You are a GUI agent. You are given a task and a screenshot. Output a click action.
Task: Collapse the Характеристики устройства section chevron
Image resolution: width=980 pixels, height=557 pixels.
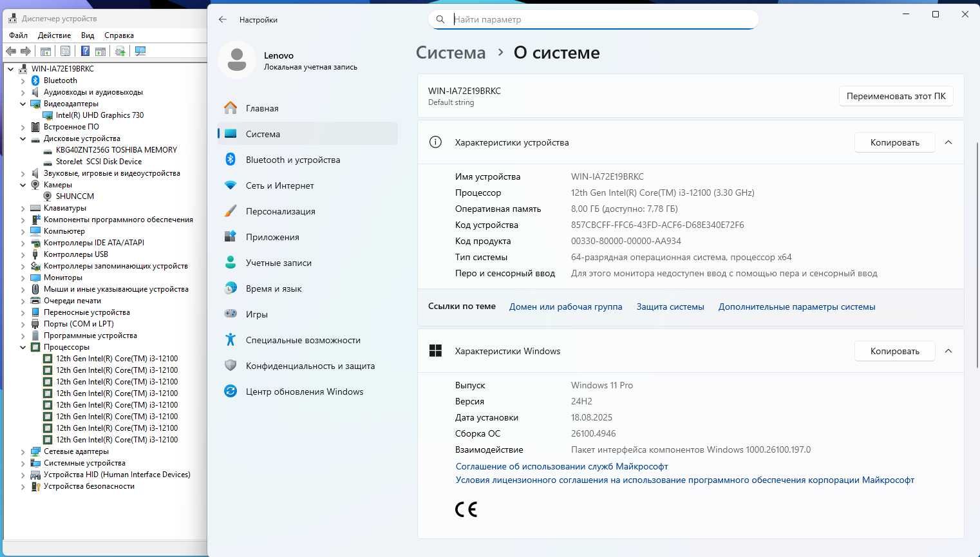click(x=948, y=142)
